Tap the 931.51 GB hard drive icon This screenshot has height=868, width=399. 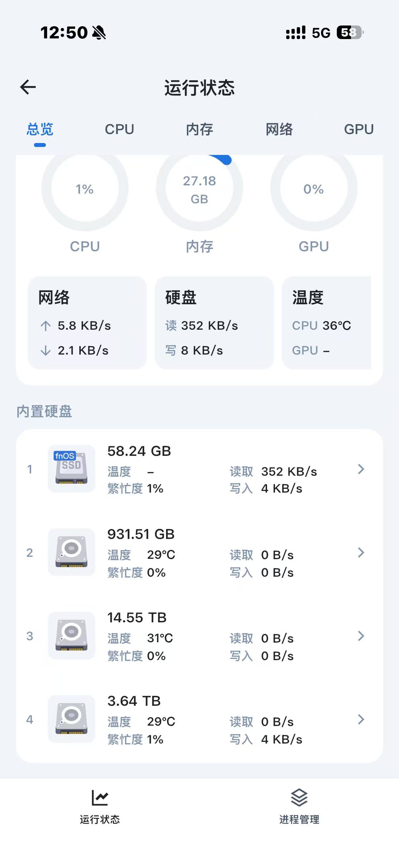tap(71, 552)
